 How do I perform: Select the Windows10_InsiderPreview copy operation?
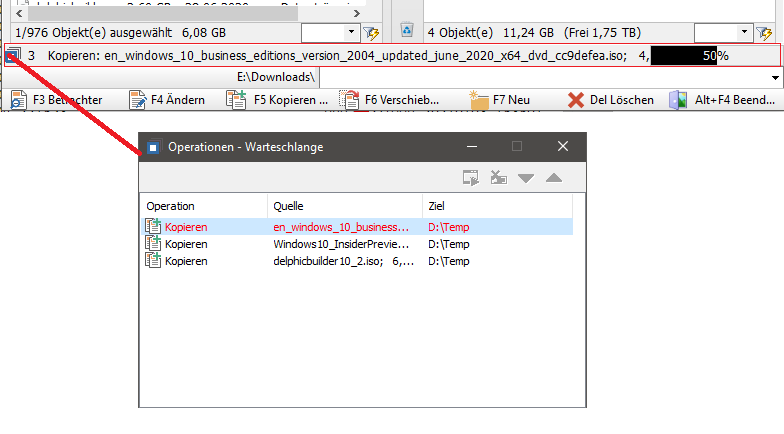(x=340, y=244)
